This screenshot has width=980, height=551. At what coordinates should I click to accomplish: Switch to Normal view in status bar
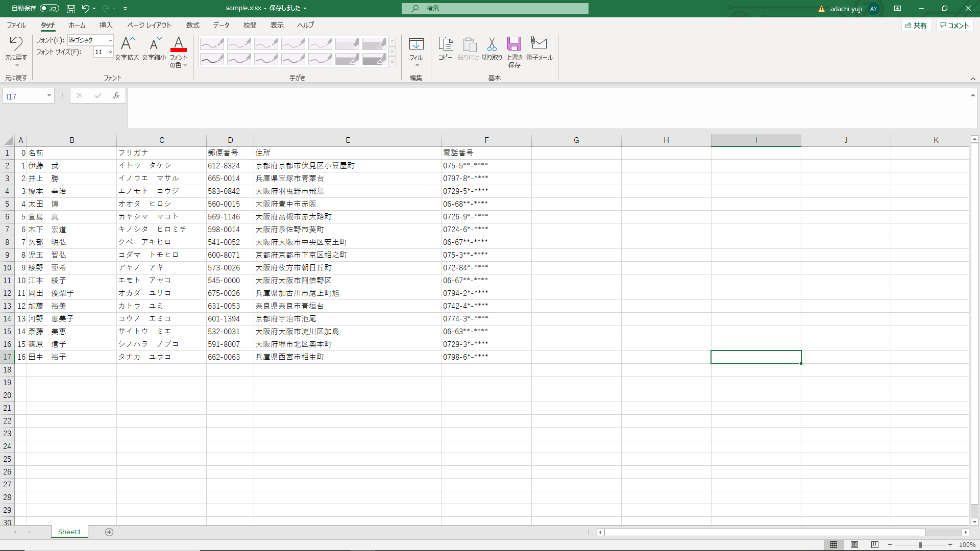click(834, 545)
